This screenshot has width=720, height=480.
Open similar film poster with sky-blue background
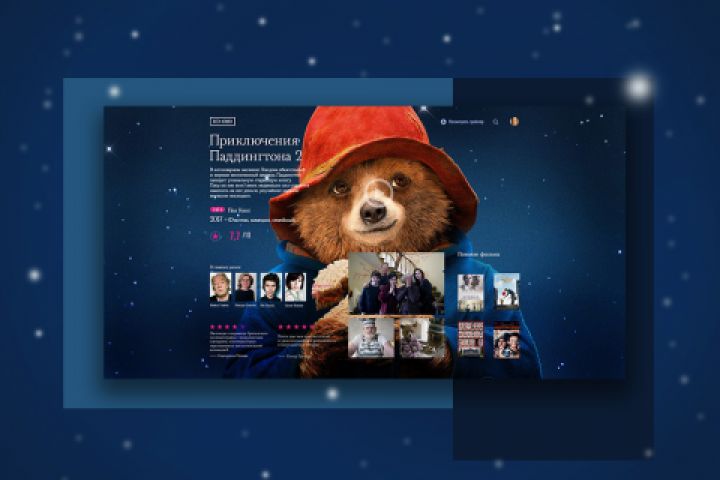[506, 291]
